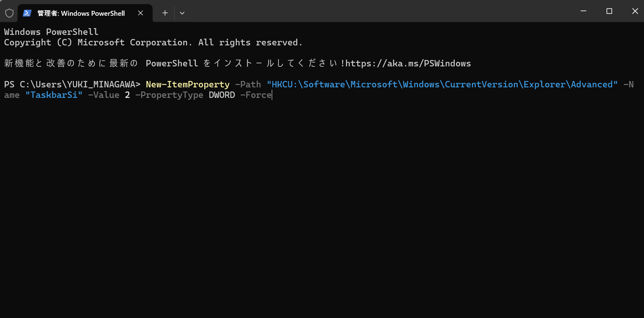This screenshot has height=318, width=644.
Task: Click the DWORD value in the command
Action: point(222,95)
